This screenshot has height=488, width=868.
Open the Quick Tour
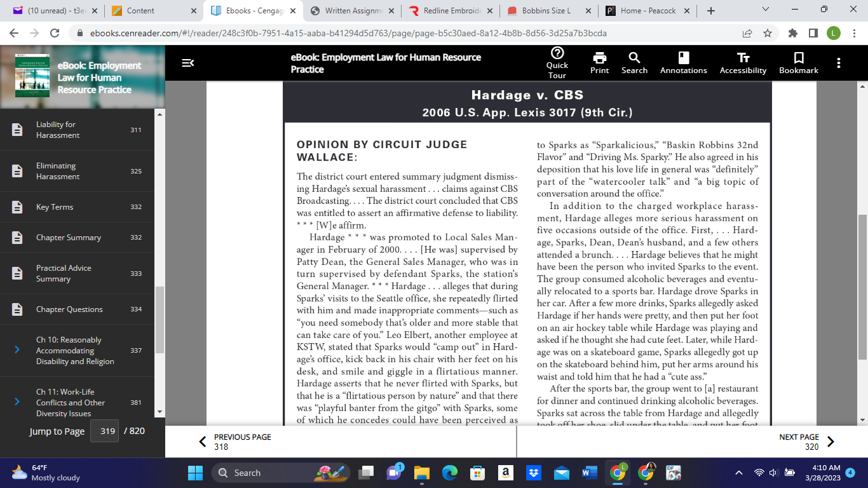point(557,63)
